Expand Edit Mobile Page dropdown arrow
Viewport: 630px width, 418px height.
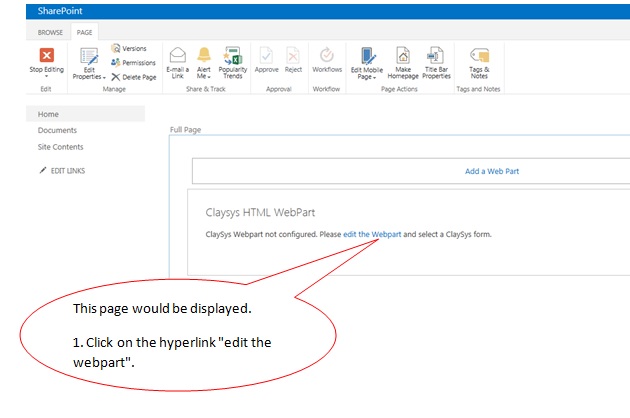pyautogui.click(x=374, y=77)
